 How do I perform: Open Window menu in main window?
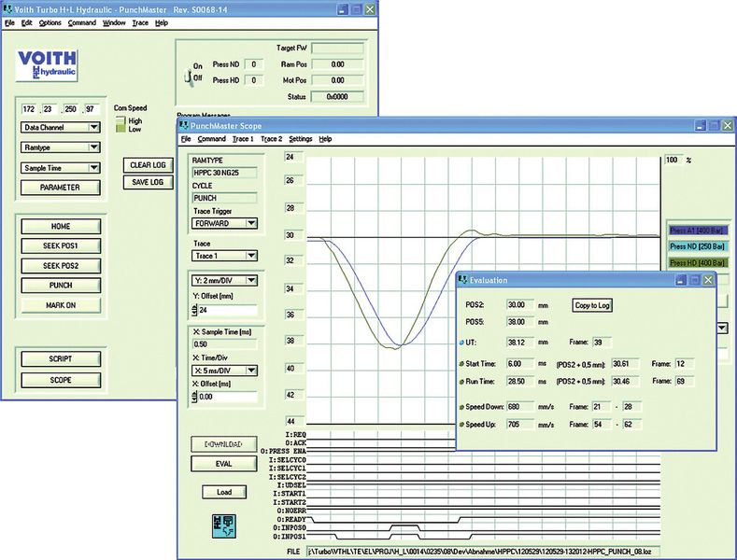[114, 22]
